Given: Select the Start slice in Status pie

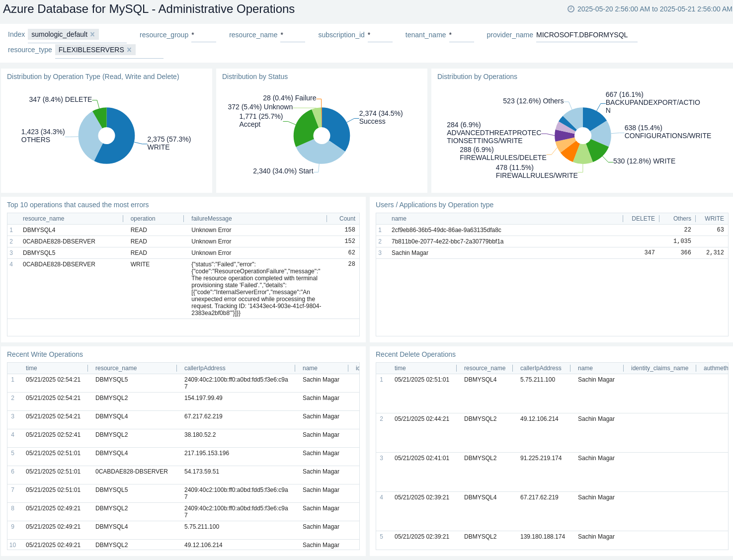Looking at the screenshot, I should [321, 153].
